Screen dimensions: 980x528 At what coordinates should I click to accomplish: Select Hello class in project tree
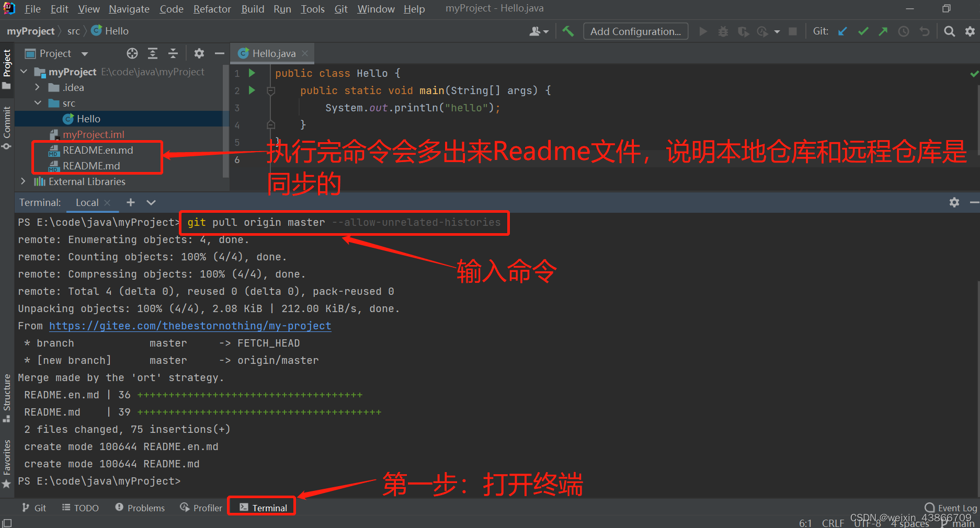88,119
